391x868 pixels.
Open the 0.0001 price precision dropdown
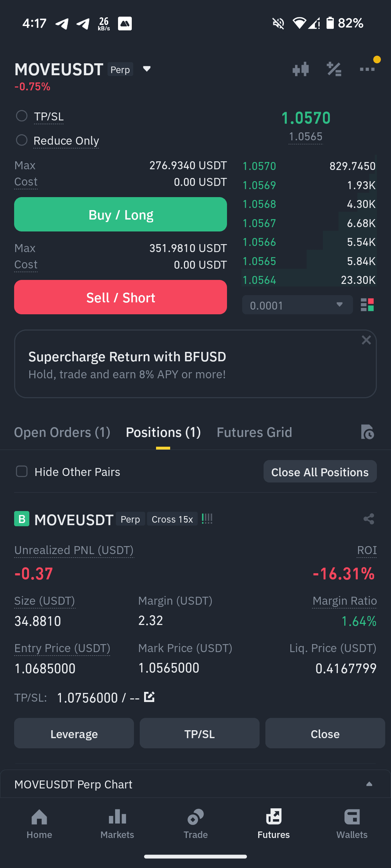pyautogui.click(x=298, y=305)
